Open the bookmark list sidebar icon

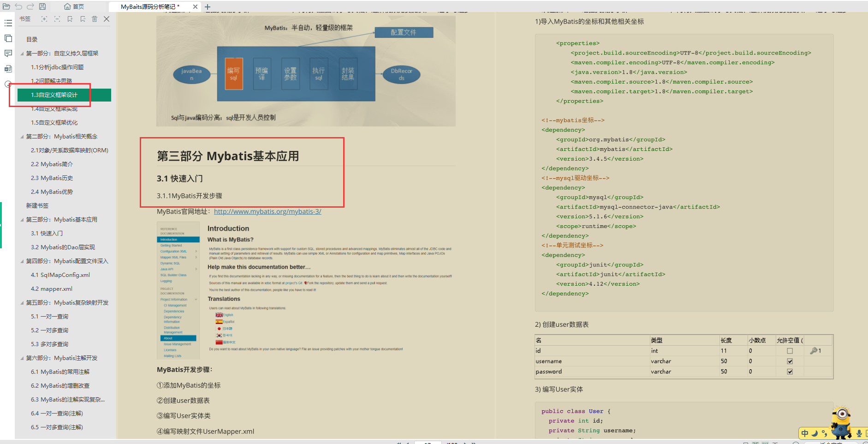[x=8, y=23]
